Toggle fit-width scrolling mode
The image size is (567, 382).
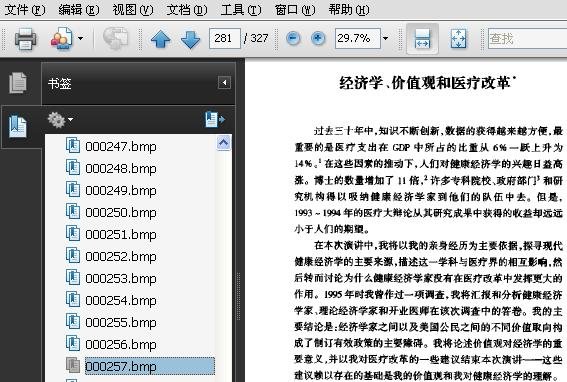(422, 38)
